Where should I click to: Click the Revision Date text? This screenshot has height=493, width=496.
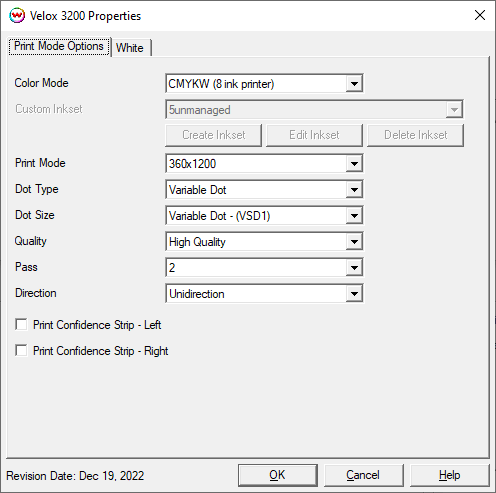pyautogui.click(x=75, y=476)
